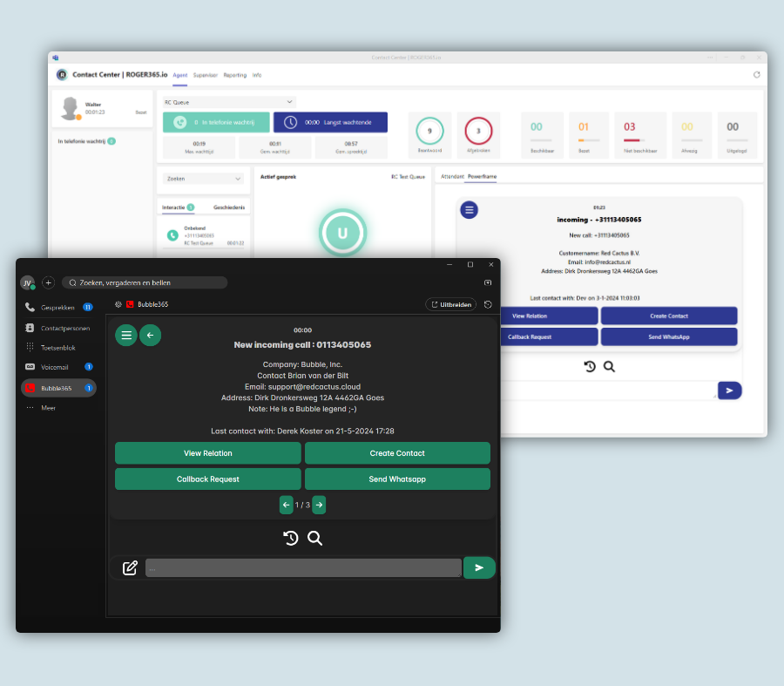Open the Zoeken dropdown
This screenshot has height=686, width=784.
pos(204,179)
